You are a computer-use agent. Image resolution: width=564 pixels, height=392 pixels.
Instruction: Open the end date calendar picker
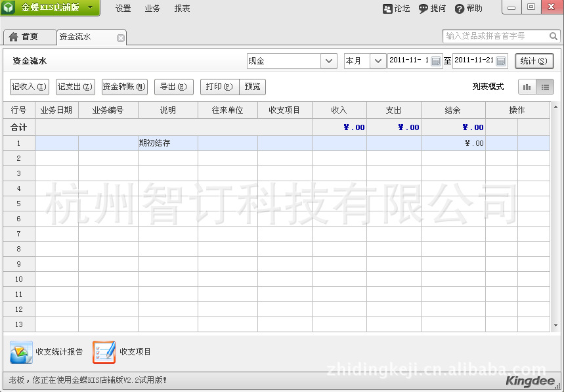point(501,61)
